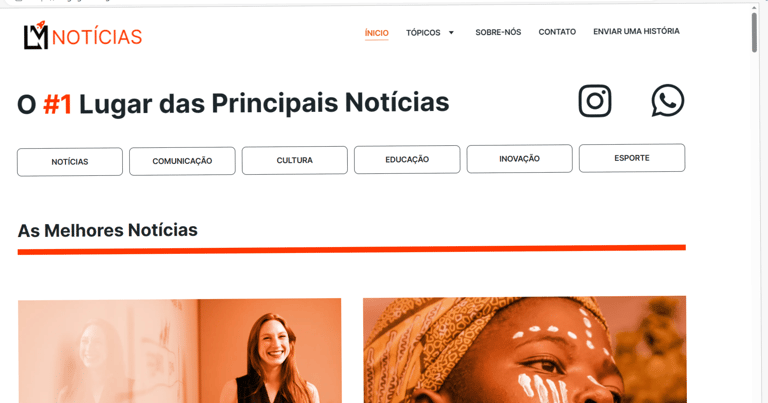Viewport: 768px width, 403px height.
Task: Click the LM Notícias logo
Action: tap(83, 35)
